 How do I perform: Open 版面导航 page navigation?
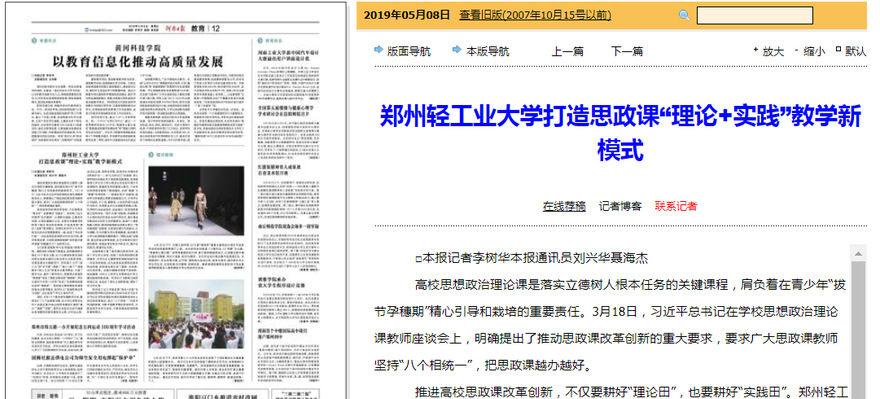409,52
